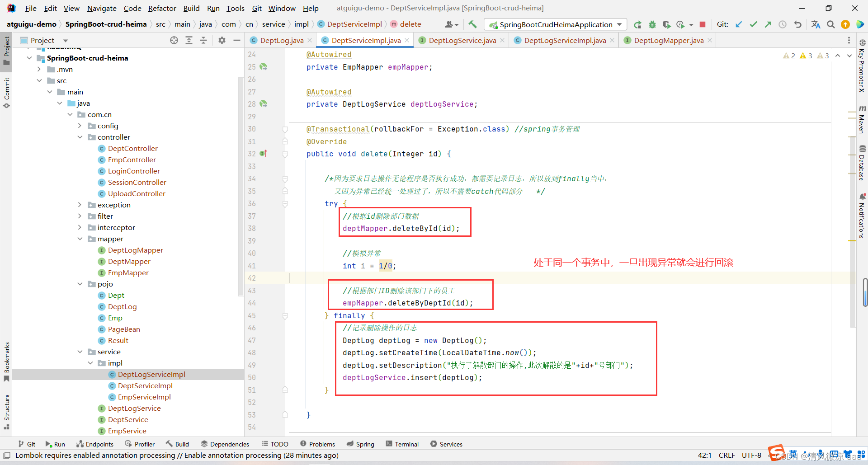Click the bean gutter icon on line 25
Screen dimensions: 868x465
coord(264,67)
